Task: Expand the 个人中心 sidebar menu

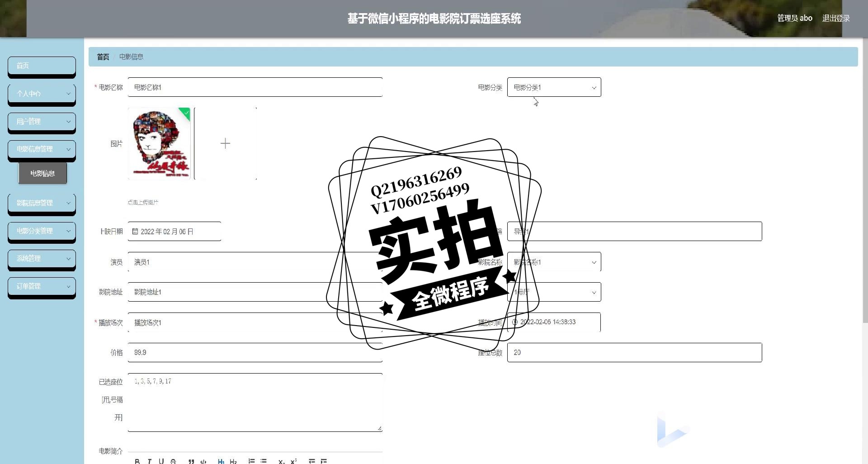Action: coord(42,94)
